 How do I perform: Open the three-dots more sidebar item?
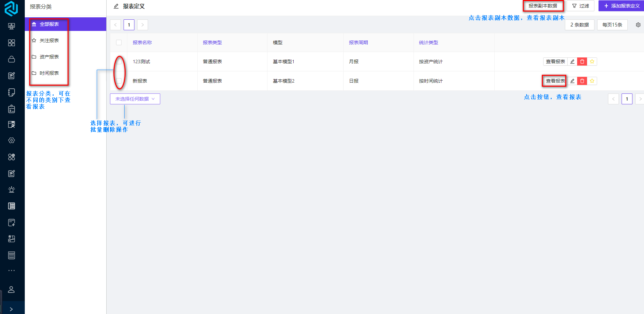pos(12,271)
